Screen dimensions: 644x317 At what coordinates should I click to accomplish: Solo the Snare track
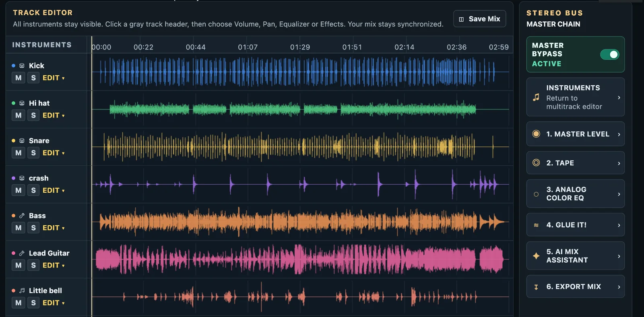pyautogui.click(x=33, y=152)
